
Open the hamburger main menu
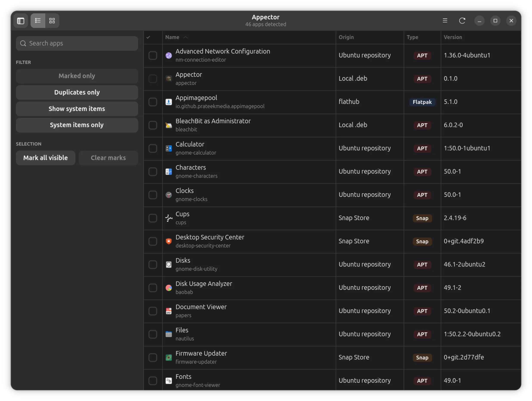(445, 21)
